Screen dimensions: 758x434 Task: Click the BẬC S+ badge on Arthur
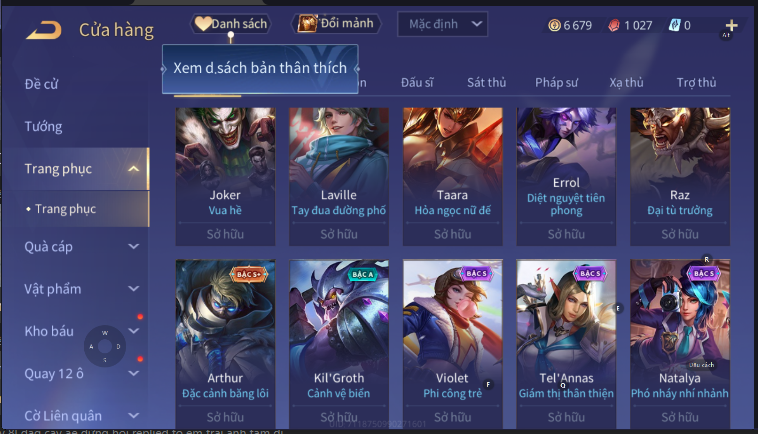[x=248, y=274]
